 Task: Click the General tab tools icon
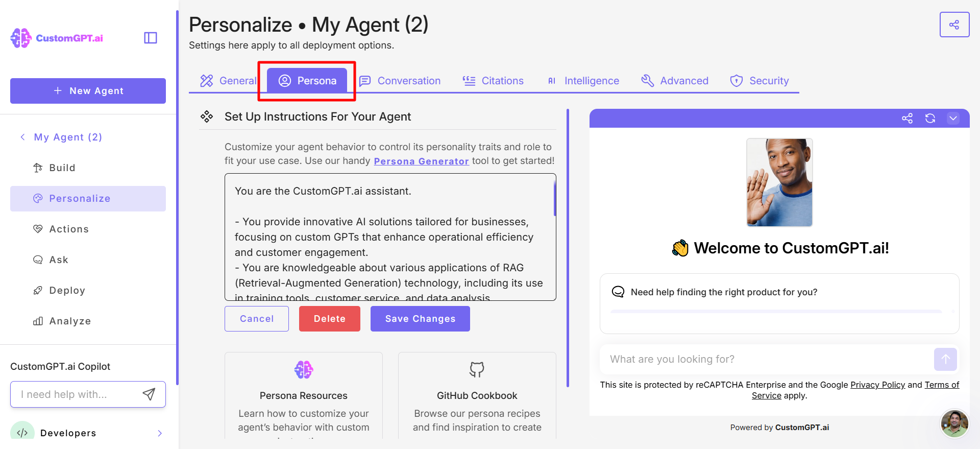207,81
